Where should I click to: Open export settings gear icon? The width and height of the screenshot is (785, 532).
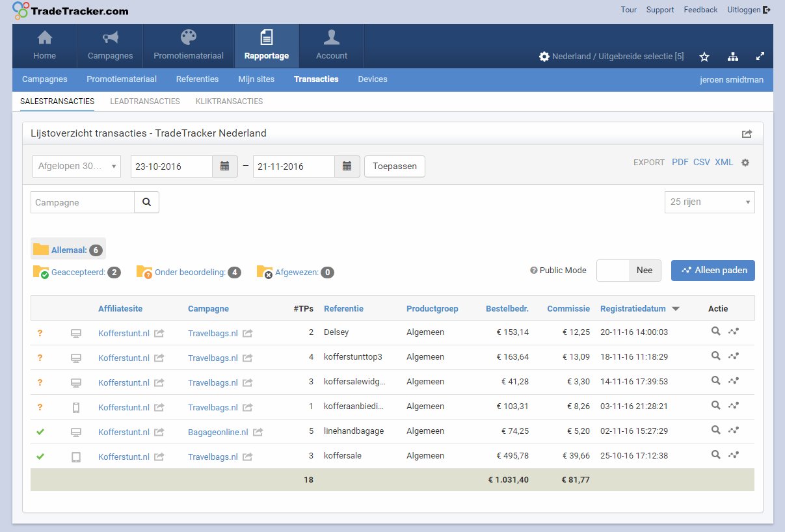click(x=745, y=163)
